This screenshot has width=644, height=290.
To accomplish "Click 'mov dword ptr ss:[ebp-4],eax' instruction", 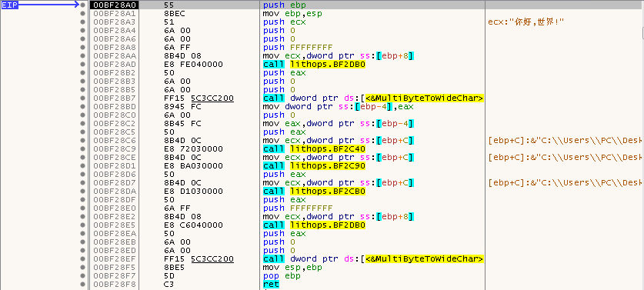I will click(x=338, y=106).
